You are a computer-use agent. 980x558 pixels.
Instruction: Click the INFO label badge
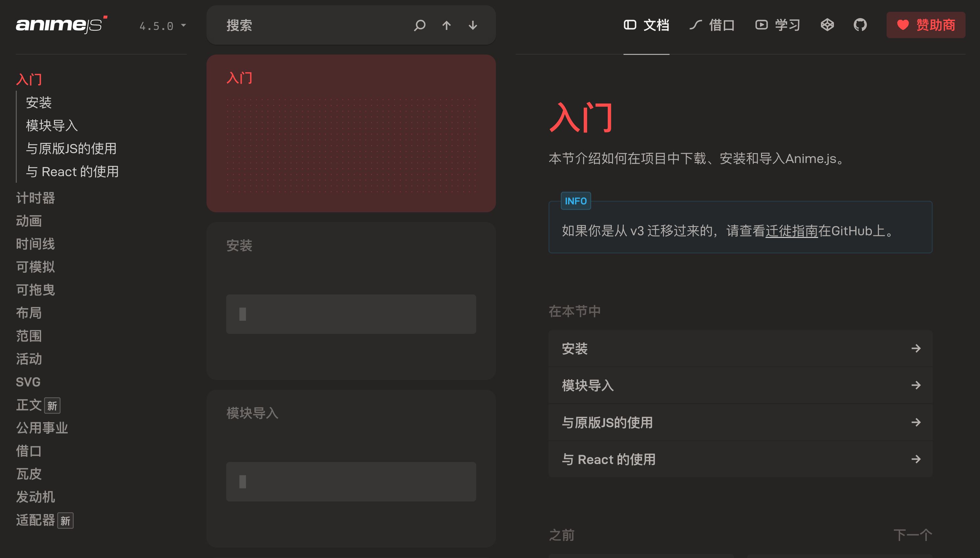[576, 201]
